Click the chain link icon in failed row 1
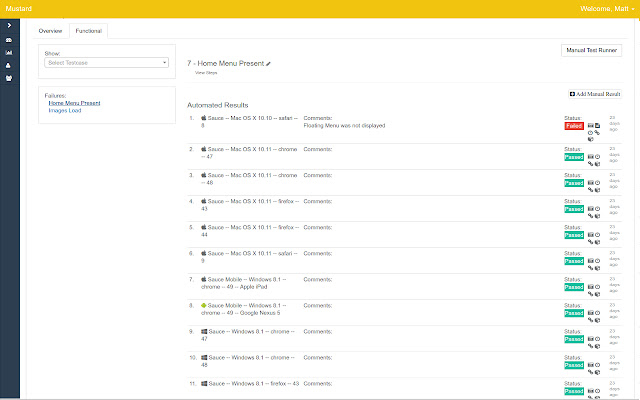640x400 pixels. 597,132
